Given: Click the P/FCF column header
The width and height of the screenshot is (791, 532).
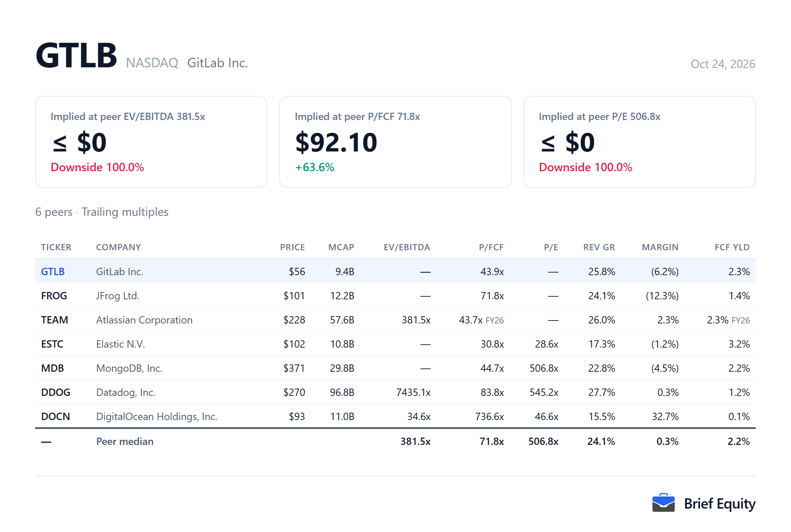Looking at the screenshot, I should coord(491,247).
